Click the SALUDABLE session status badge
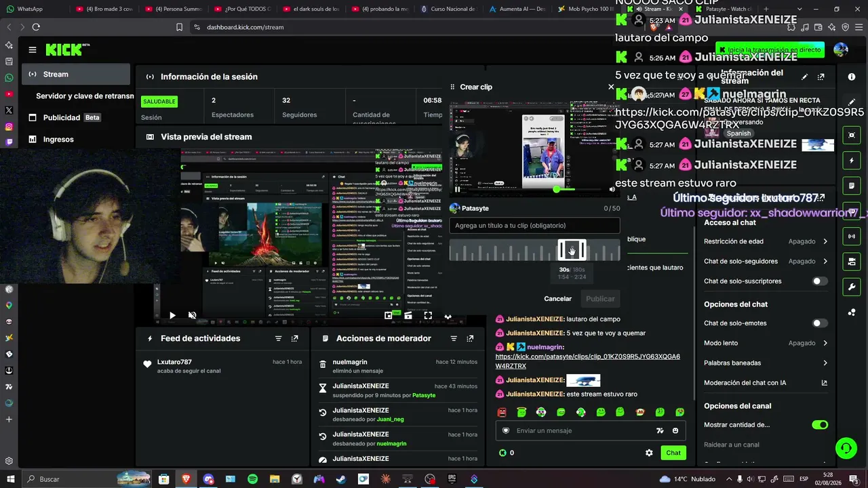The image size is (868, 488). point(159,101)
